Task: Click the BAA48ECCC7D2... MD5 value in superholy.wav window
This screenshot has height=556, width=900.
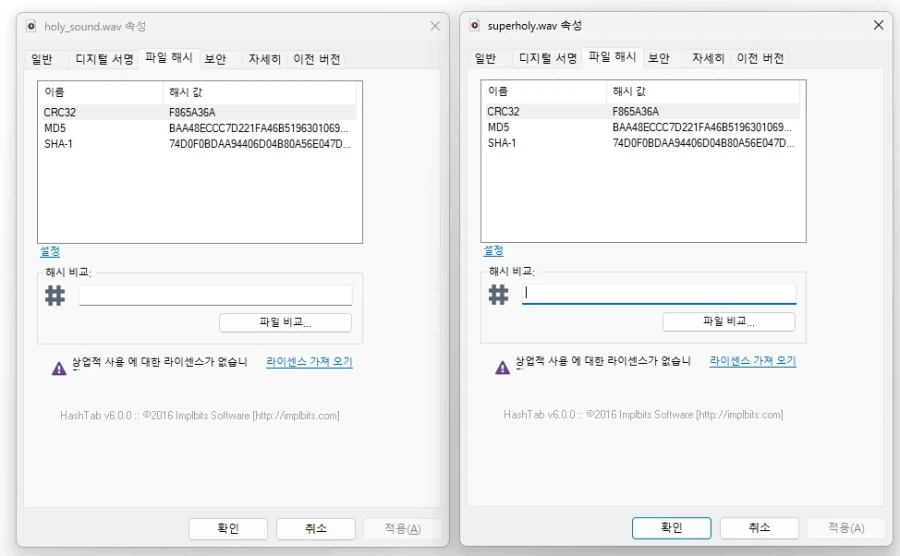Action: click(x=702, y=127)
